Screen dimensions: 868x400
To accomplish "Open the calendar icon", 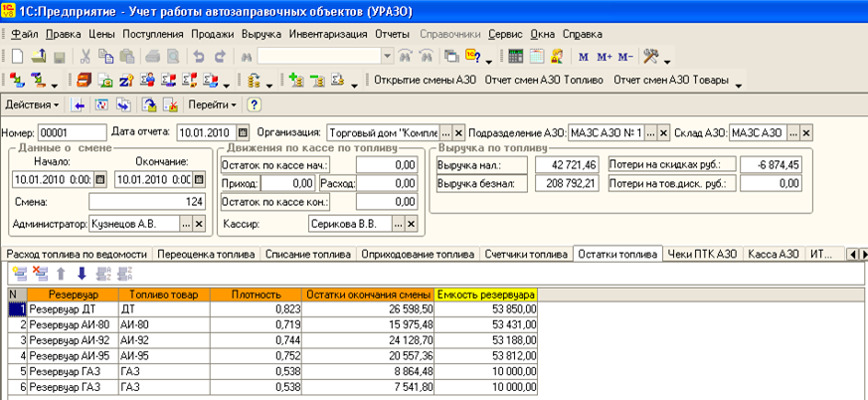I will point(537,56).
